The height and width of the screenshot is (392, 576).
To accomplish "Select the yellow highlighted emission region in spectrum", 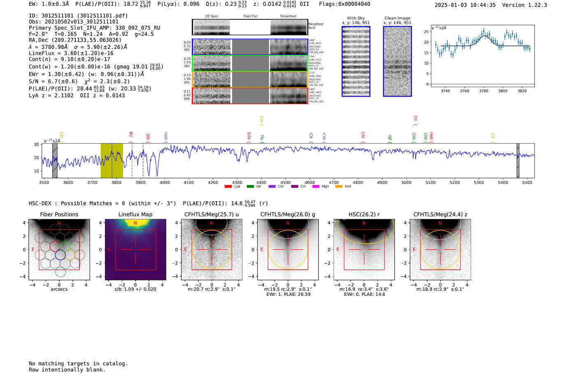I will coord(112,160).
